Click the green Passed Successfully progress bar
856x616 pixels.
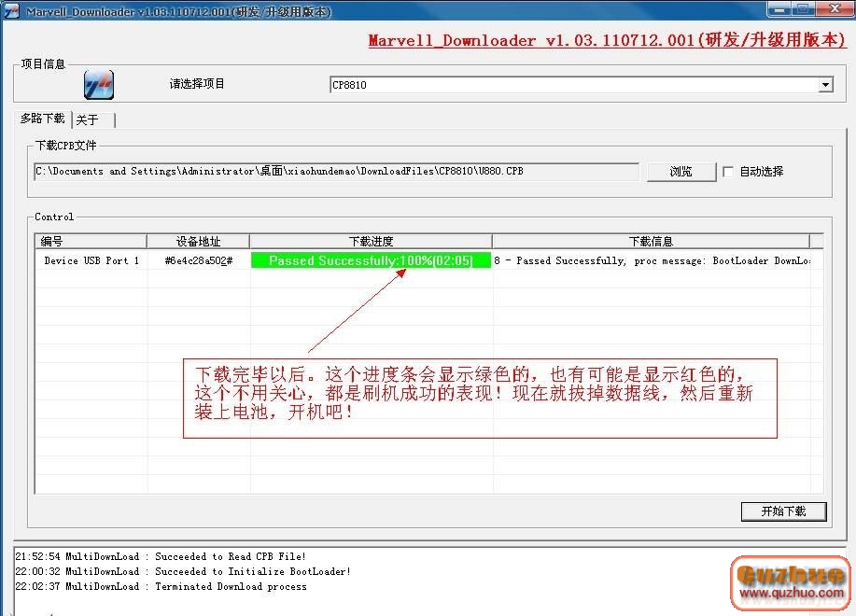(x=371, y=260)
